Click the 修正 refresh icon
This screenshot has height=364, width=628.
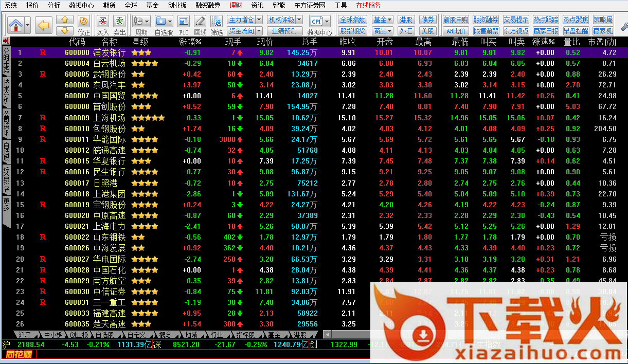(x=83, y=21)
